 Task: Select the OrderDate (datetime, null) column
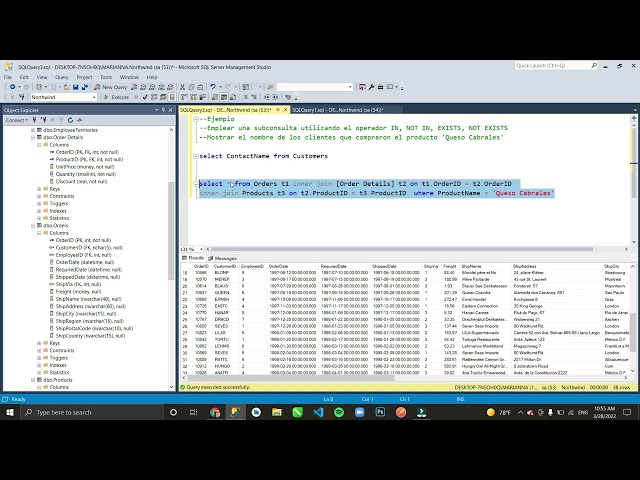[85, 262]
